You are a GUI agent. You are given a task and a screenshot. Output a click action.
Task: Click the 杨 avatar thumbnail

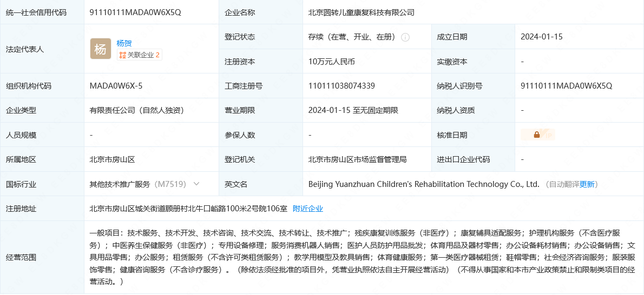101,49
